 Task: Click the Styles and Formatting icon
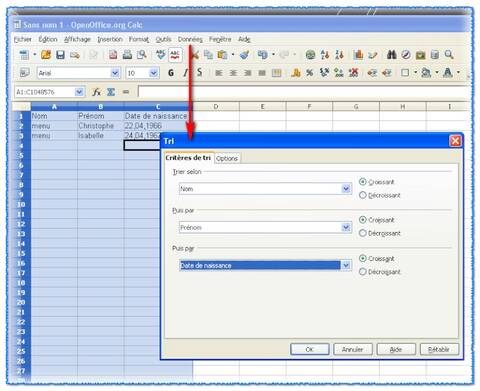click(24, 73)
